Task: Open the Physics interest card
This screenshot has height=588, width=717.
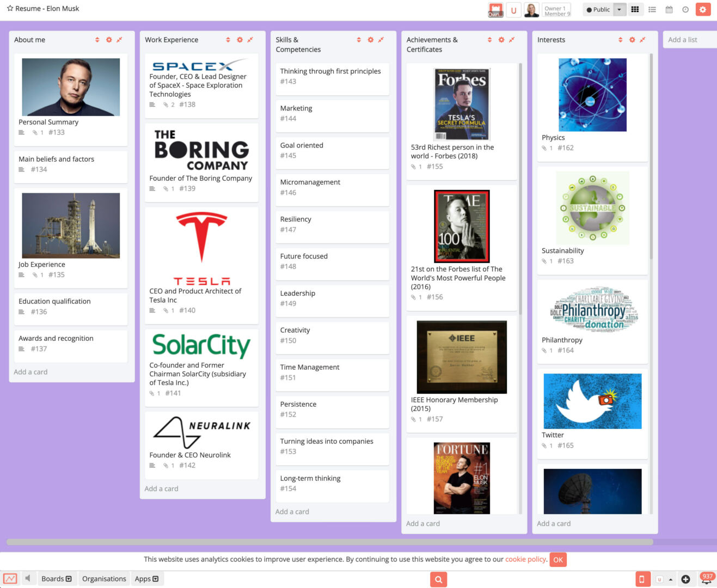Action: (592, 107)
